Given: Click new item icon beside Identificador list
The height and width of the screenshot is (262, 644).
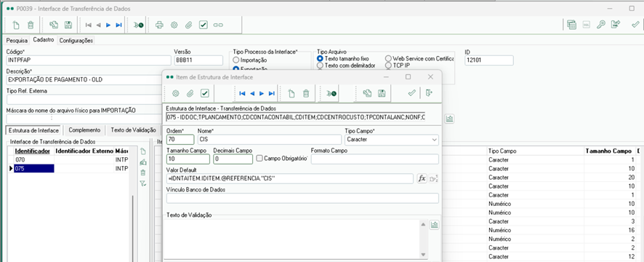Looking at the screenshot, I should pyautogui.click(x=143, y=151).
